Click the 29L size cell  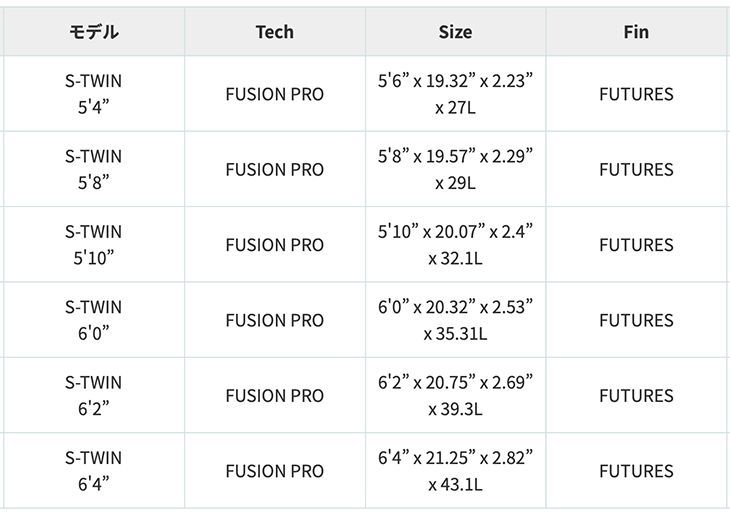coord(455,169)
